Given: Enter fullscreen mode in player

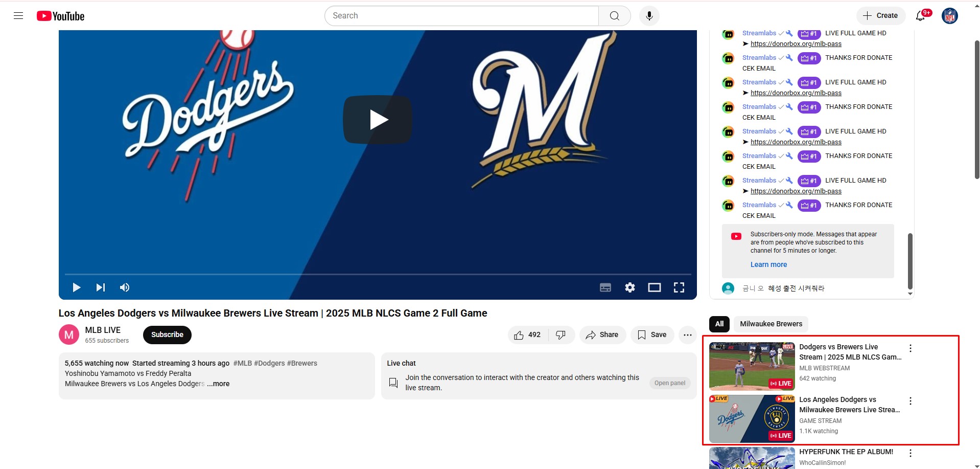Looking at the screenshot, I should pos(679,287).
